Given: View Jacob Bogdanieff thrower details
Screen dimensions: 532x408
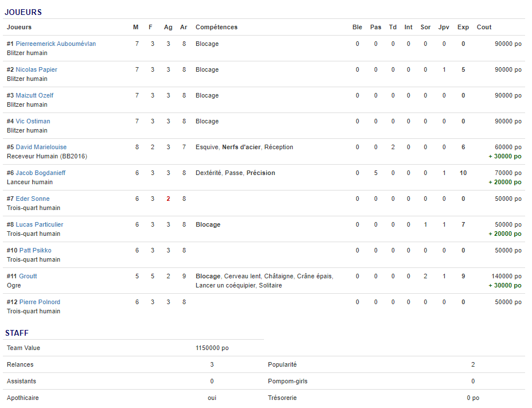Looking at the screenshot, I should (40, 173).
